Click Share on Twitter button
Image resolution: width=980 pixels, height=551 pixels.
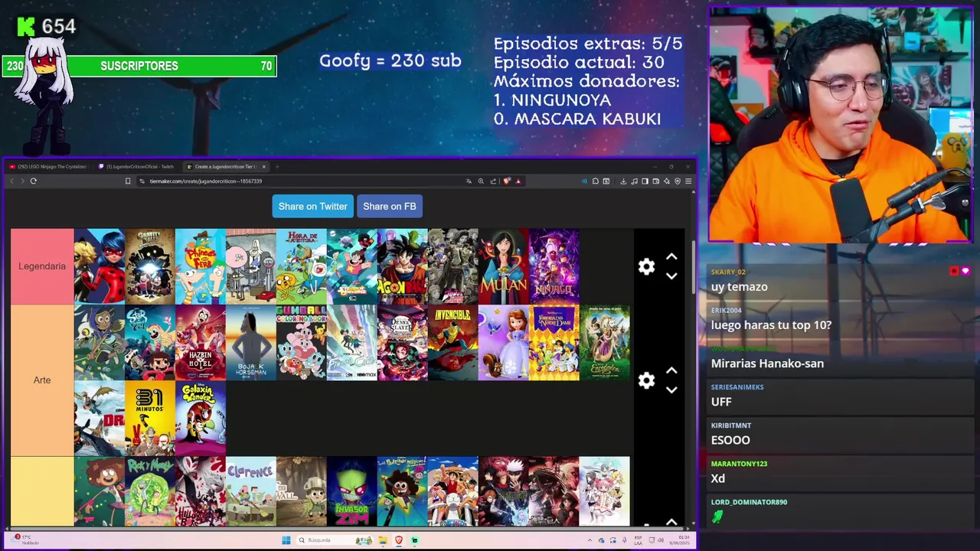tap(312, 207)
